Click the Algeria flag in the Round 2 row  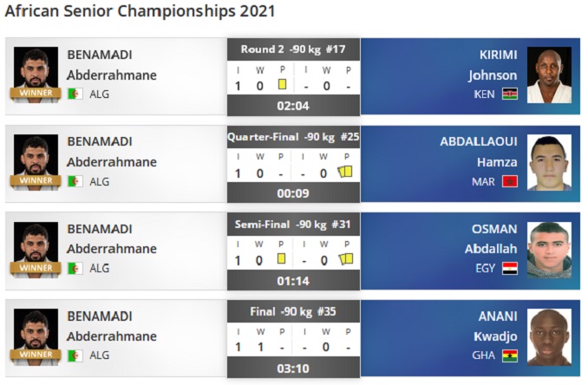[75, 94]
